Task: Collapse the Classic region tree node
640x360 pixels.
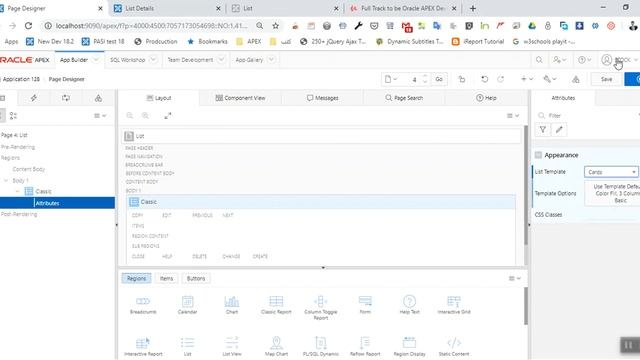Action: pos(18,191)
